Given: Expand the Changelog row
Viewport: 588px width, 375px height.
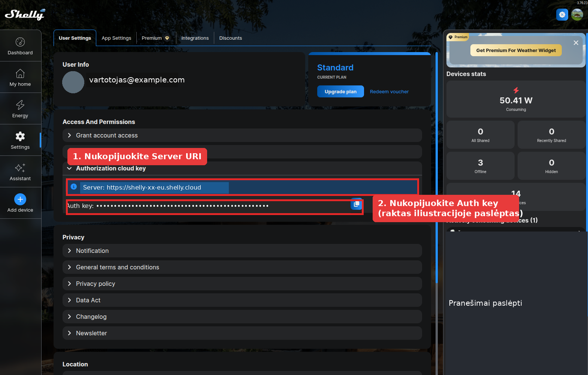Looking at the screenshot, I should click(x=242, y=317).
